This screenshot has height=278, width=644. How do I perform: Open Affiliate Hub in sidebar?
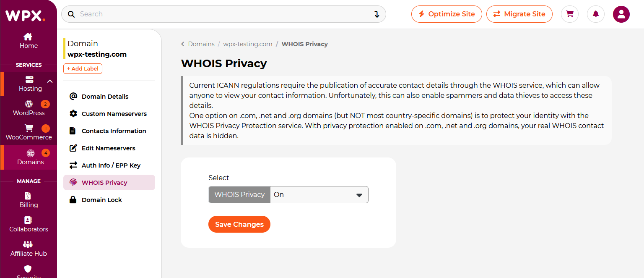tap(29, 249)
